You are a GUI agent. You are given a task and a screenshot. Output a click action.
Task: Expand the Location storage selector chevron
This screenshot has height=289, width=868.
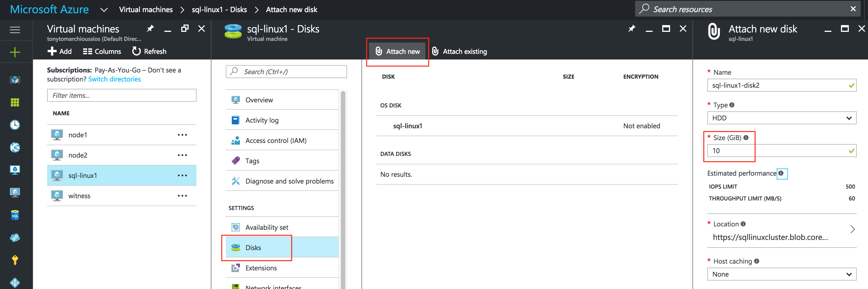(852, 230)
